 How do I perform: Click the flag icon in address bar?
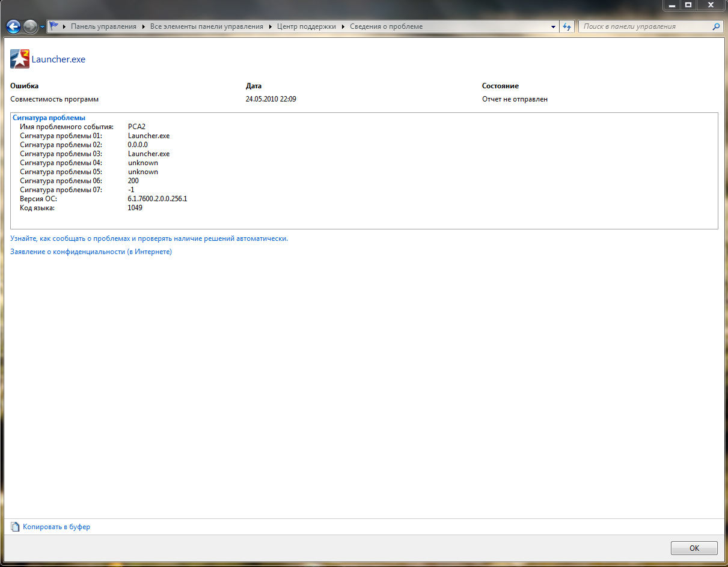coord(54,26)
